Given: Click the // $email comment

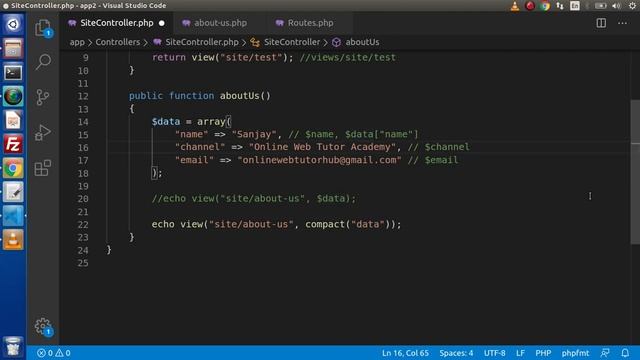Looking at the screenshot, I should [x=433, y=160].
